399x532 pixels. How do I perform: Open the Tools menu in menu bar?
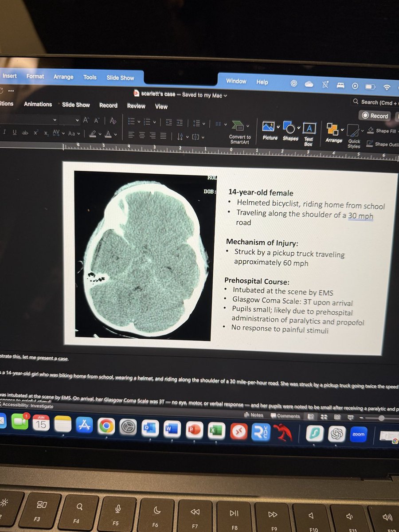90,77
